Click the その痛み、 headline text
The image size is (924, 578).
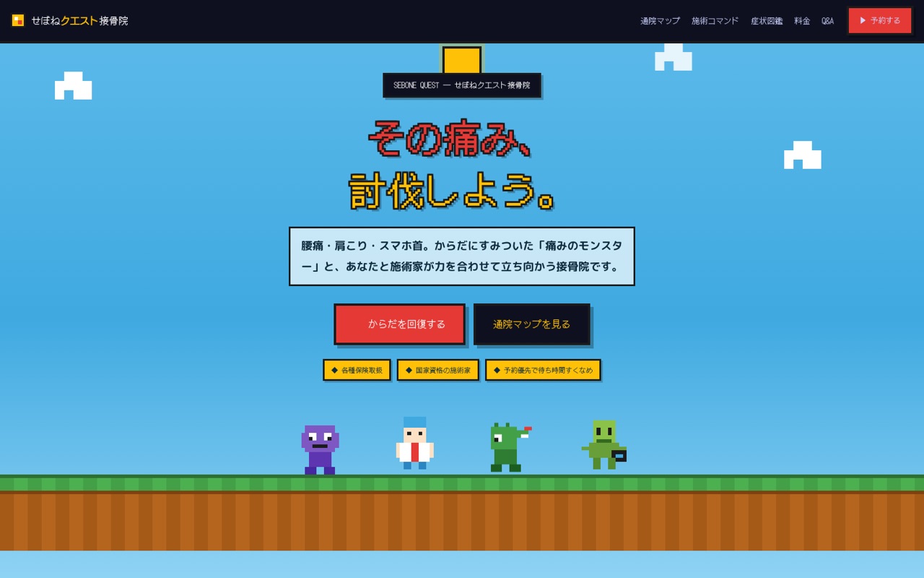point(451,138)
